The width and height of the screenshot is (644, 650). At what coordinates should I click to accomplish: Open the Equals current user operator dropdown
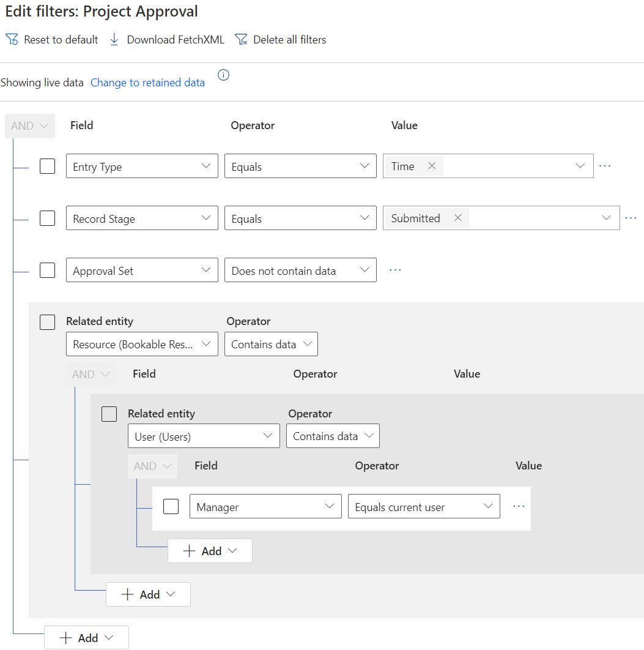[424, 506]
